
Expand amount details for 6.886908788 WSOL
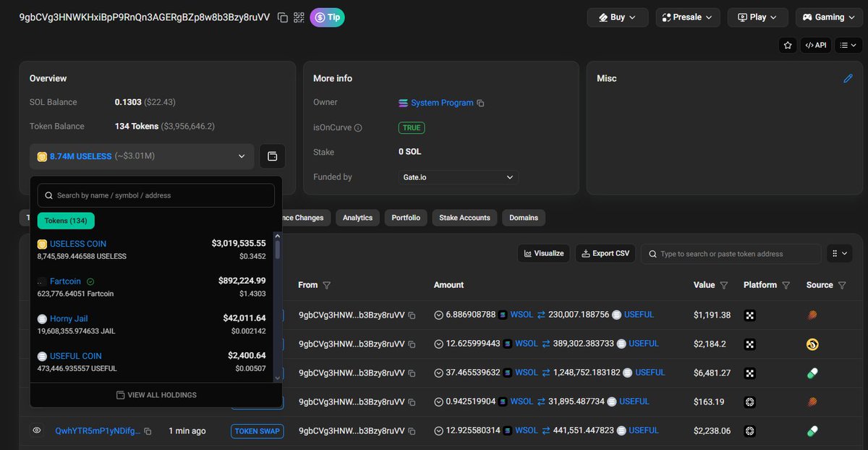pyautogui.click(x=438, y=315)
